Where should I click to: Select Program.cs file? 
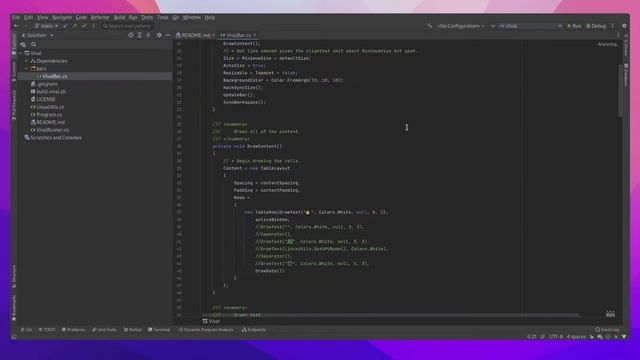click(x=49, y=115)
